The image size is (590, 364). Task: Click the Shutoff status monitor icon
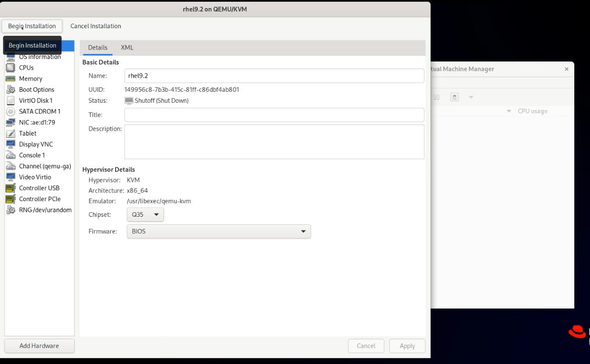click(129, 100)
